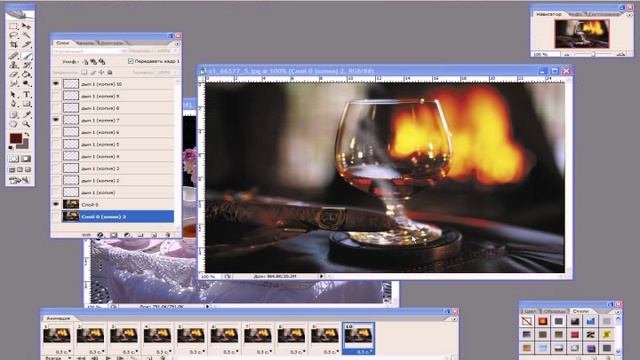
Task: Select the Brush tool
Action: [x=26, y=56]
